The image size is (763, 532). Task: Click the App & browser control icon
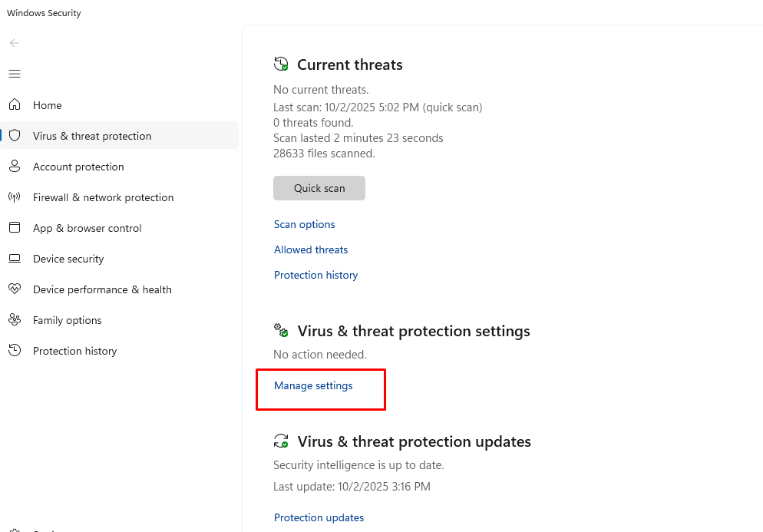(15, 228)
